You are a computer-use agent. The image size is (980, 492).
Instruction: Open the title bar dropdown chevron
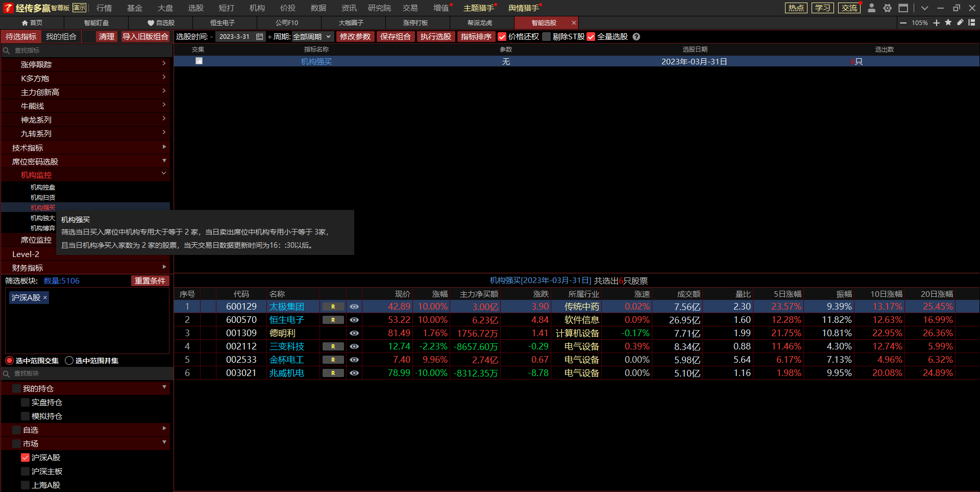point(924,8)
